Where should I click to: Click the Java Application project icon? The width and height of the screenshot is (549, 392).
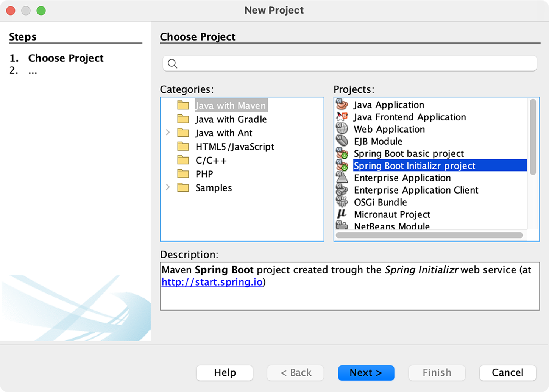point(342,104)
